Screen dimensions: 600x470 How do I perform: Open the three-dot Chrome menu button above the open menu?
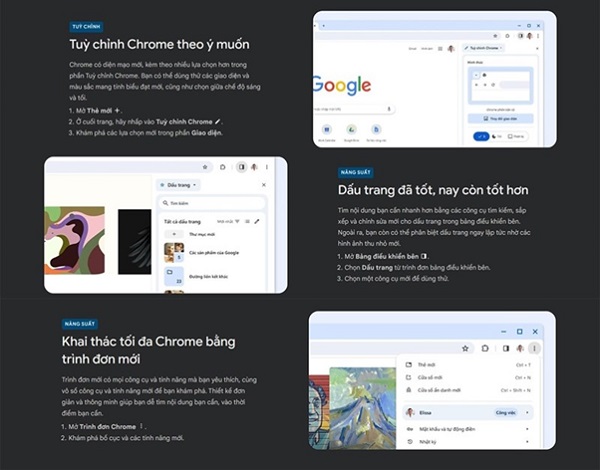click(534, 348)
